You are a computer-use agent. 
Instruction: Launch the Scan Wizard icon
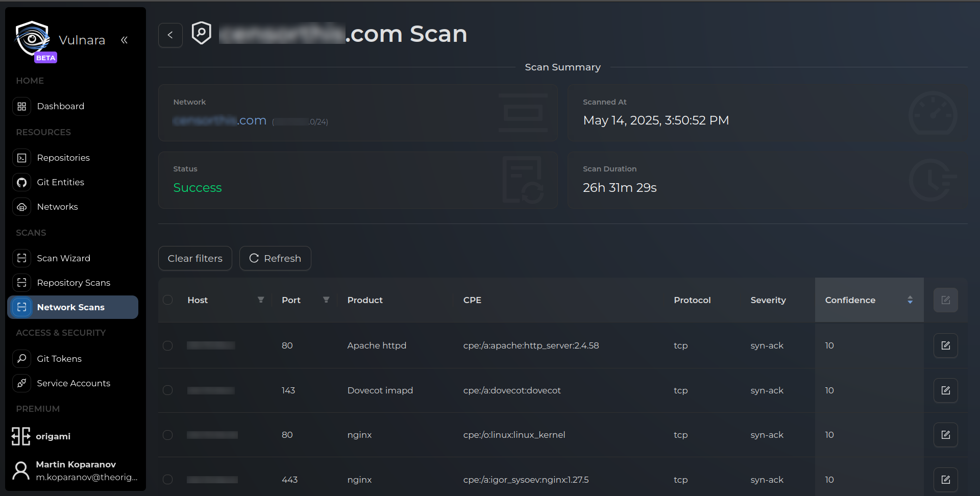[x=21, y=258]
